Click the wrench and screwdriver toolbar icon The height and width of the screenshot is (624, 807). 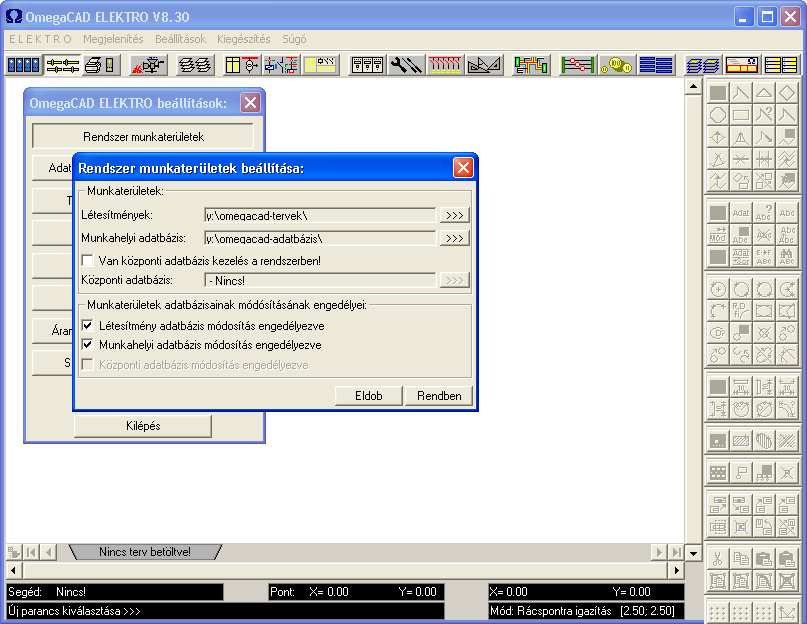406,65
